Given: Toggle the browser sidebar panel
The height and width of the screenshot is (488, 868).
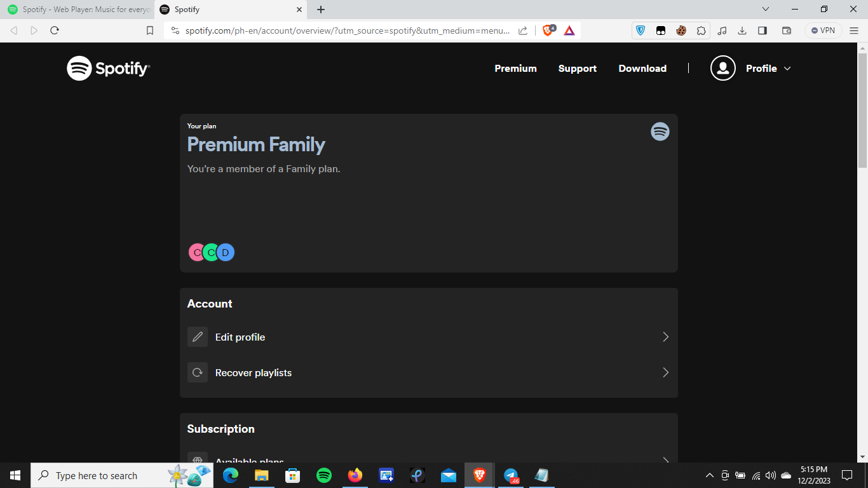Looking at the screenshot, I should [x=763, y=30].
